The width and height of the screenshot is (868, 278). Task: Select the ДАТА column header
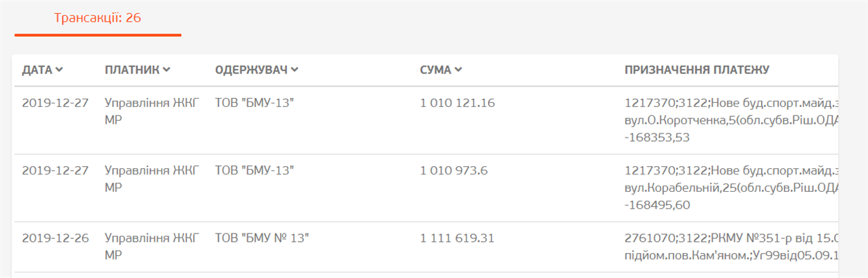(37, 69)
